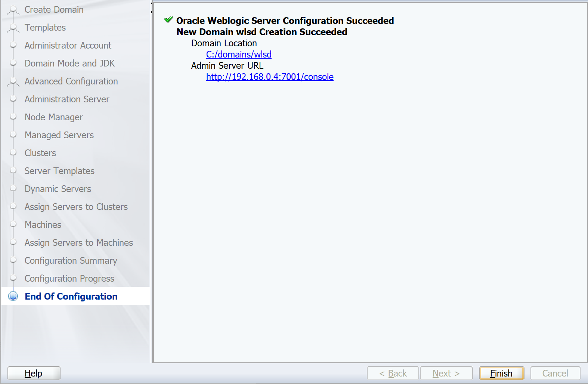Select the Advanced Configuration step

tap(71, 81)
